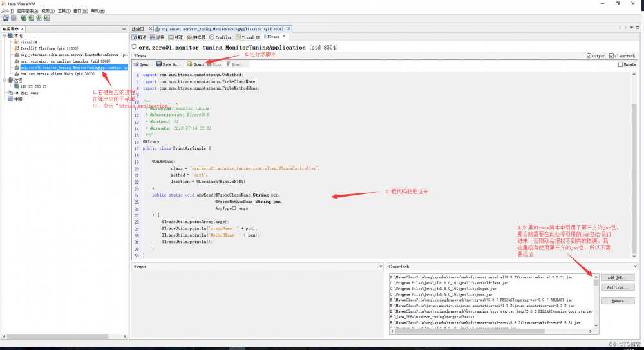Open the document tab list dropdown arrow
Viewport: 644px width, 350px height.
[632, 28]
